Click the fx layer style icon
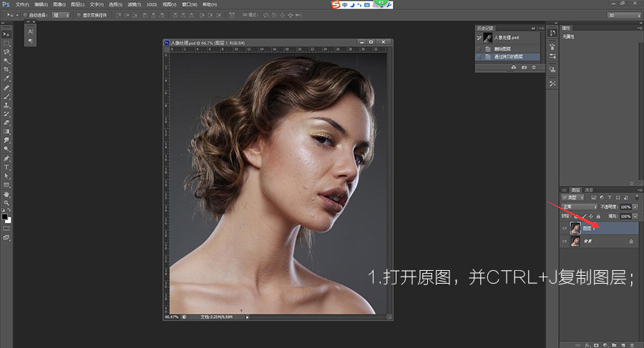 [586, 344]
